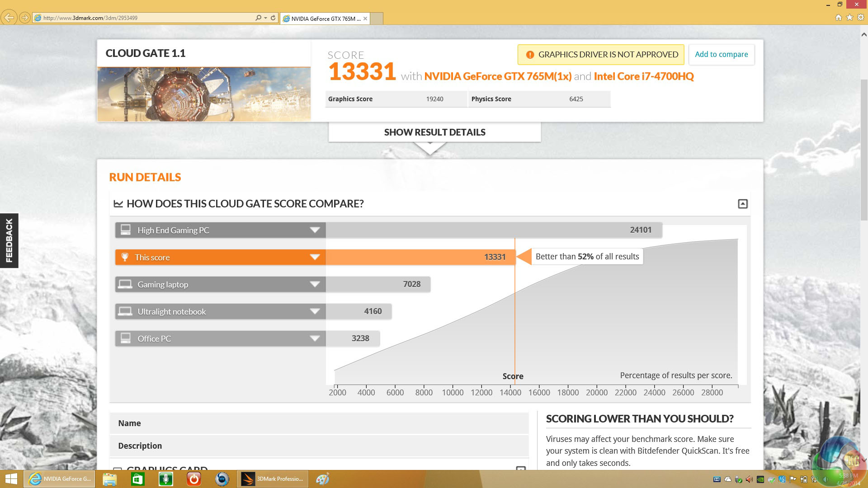
Task: Click Add to compare button
Action: pos(721,54)
